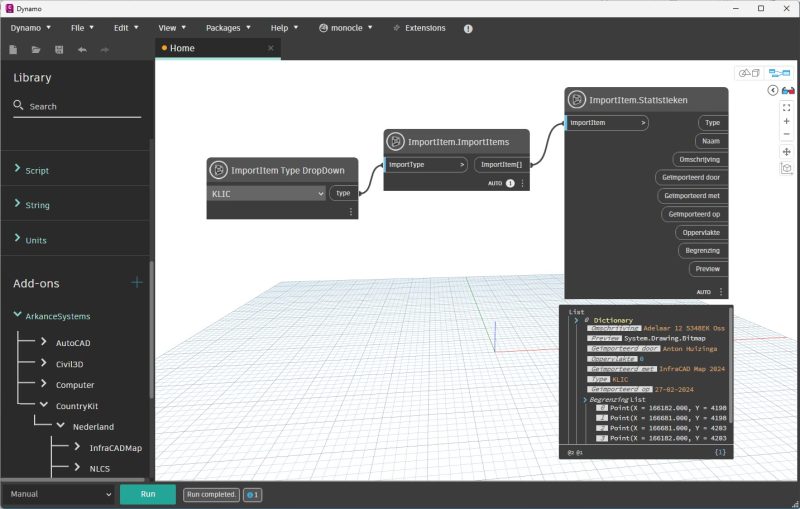Click the ImportItem[] output port
The width and height of the screenshot is (800, 509).
click(x=502, y=165)
